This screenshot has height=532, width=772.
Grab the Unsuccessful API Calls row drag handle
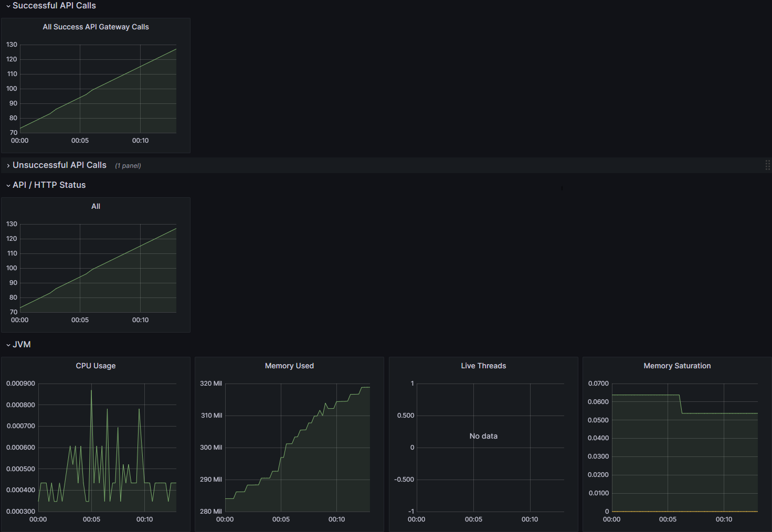point(767,165)
